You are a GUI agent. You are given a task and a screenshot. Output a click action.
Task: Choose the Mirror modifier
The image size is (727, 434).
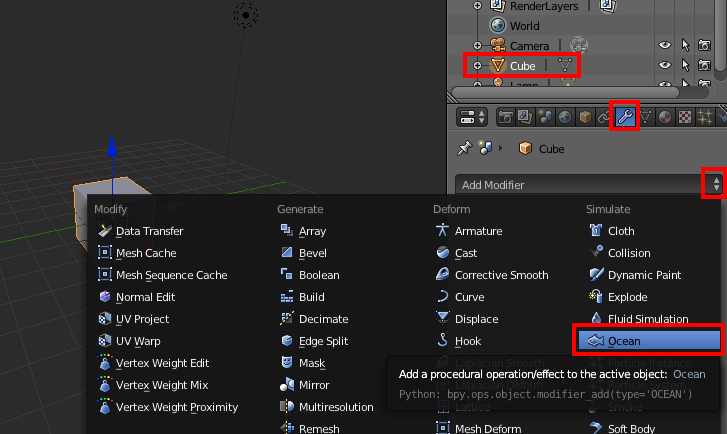point(314,385)
